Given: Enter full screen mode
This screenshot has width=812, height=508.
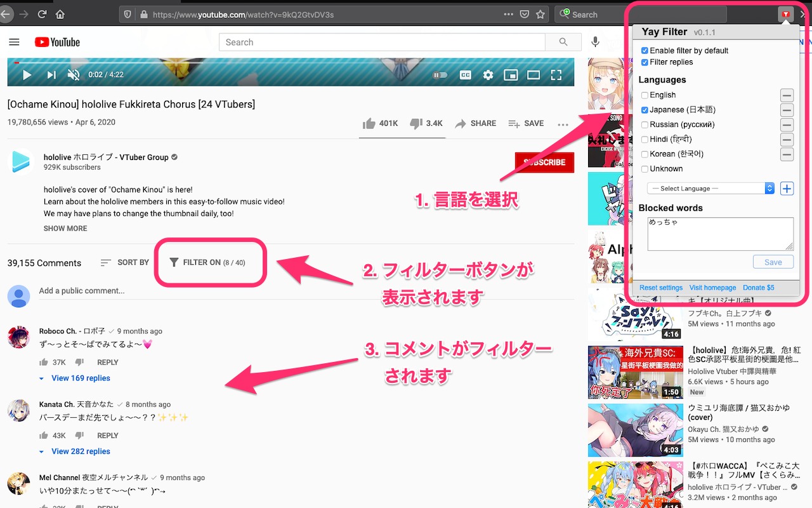Looking at the screenshot, I should pyautogui.click(x=556, y=75).
